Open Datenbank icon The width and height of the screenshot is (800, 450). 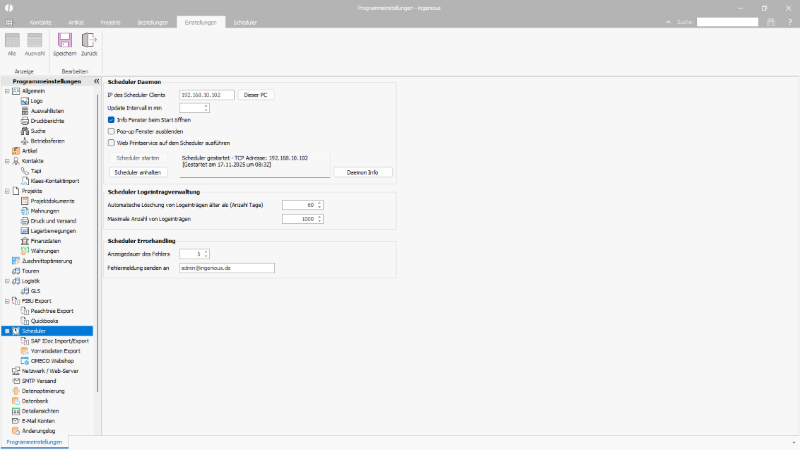[16, 401]
